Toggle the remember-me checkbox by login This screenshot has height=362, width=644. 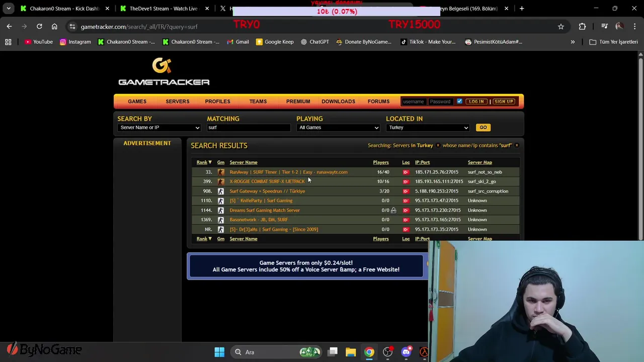pyautogui.click(x=459, y=101)
